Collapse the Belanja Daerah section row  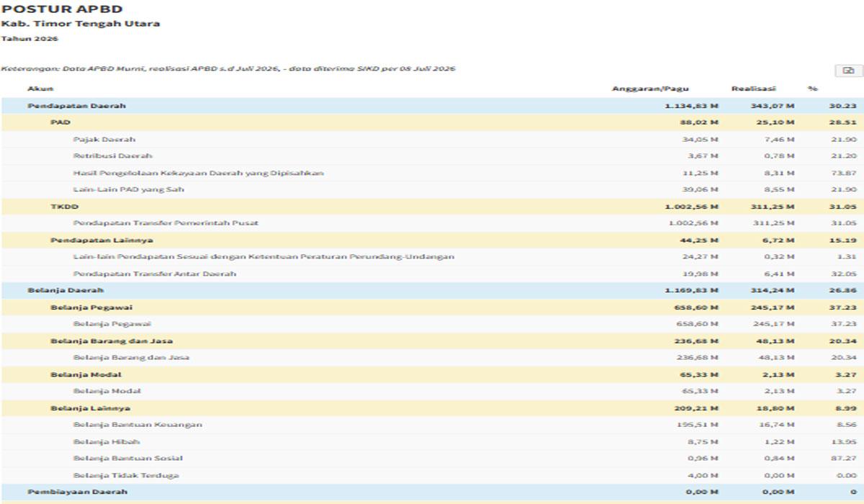point(432,290)
